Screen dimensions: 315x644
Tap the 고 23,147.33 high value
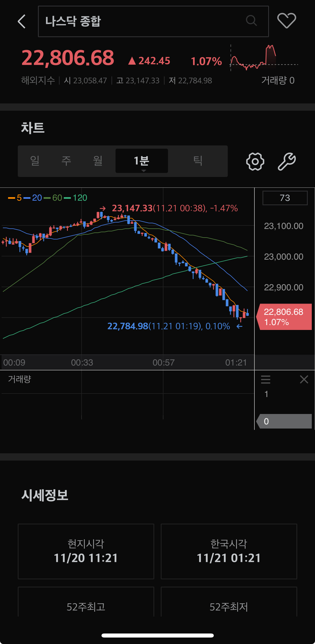coord(138,81)
